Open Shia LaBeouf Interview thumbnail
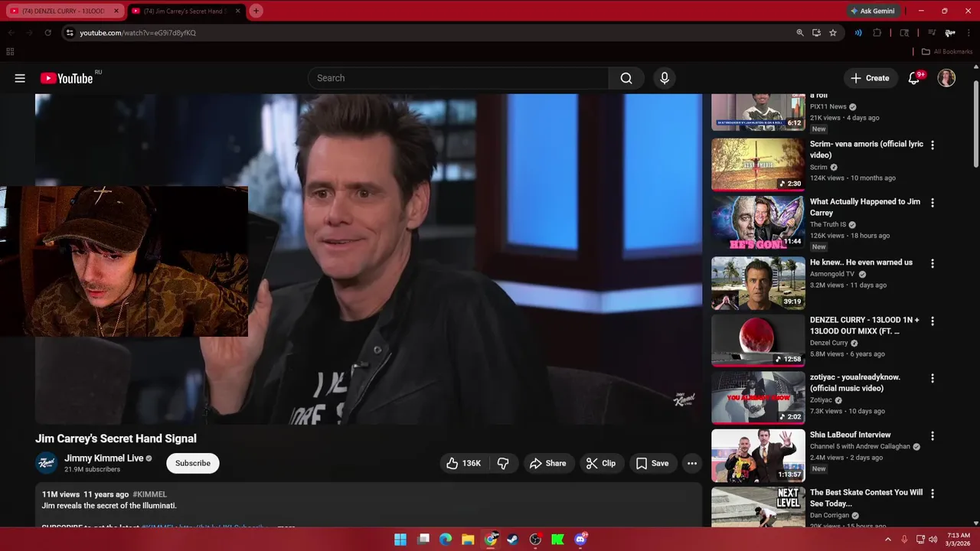980x551 pixels. (x=758, y=455)
